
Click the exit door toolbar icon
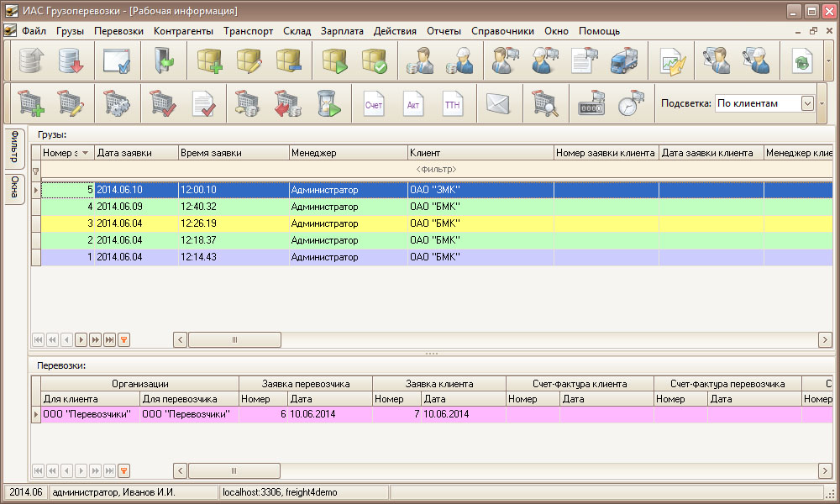[162, 61]
